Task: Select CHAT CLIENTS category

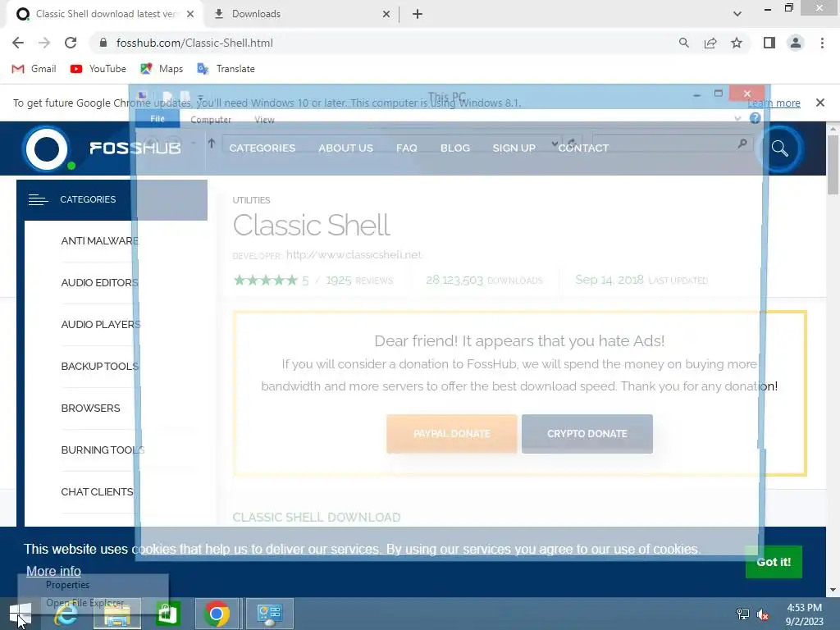Action: tap(97, 491)
